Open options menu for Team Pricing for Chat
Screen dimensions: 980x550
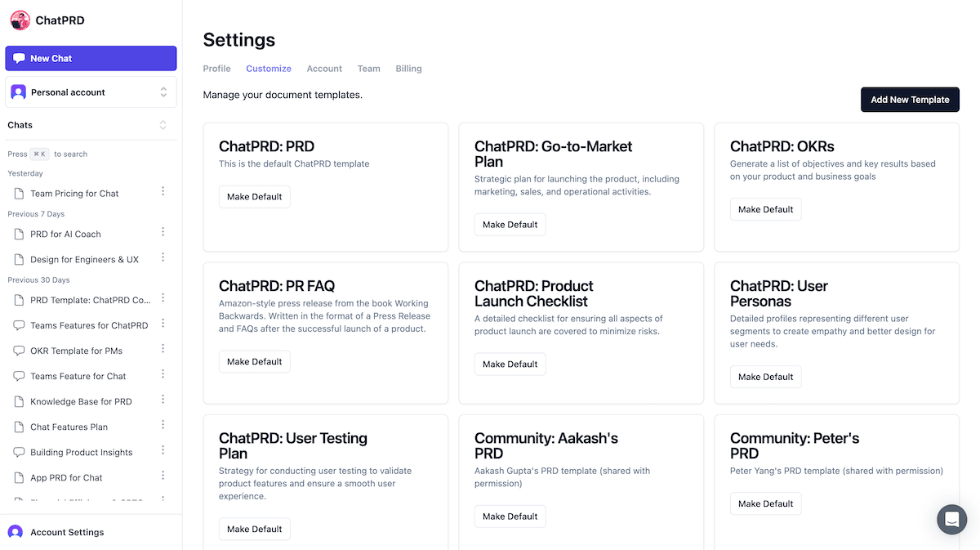pos(163,192)
